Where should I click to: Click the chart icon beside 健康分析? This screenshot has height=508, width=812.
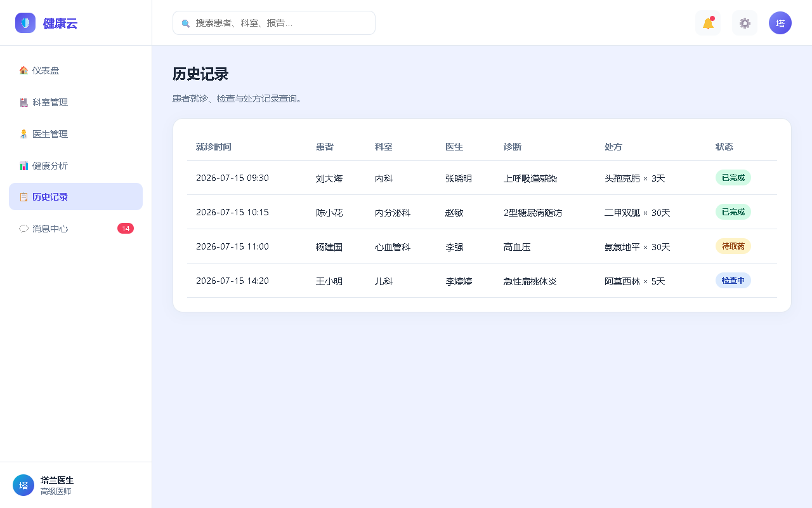23,166
